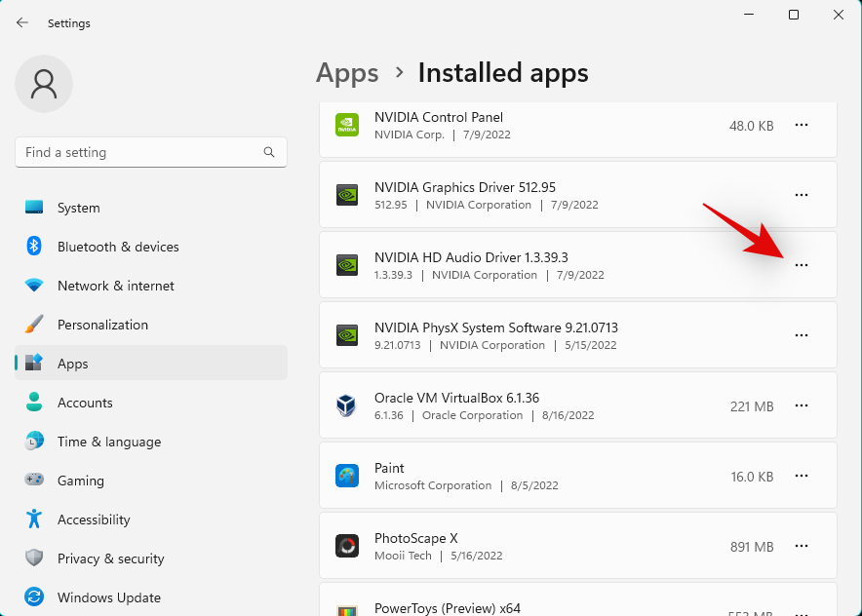This screenshot has height=616, width=862.
Task: Click the Oracle VM VirtualBox icon
Action: tap(346, 405)
